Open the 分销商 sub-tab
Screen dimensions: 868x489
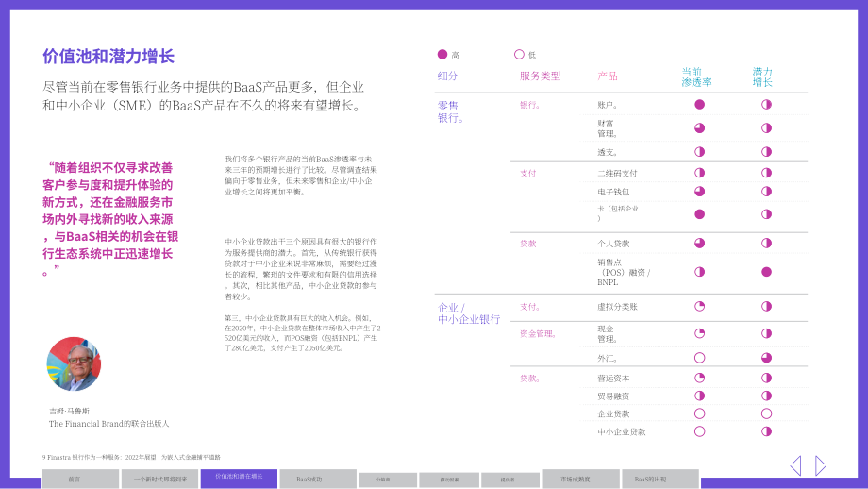point(388,481)
